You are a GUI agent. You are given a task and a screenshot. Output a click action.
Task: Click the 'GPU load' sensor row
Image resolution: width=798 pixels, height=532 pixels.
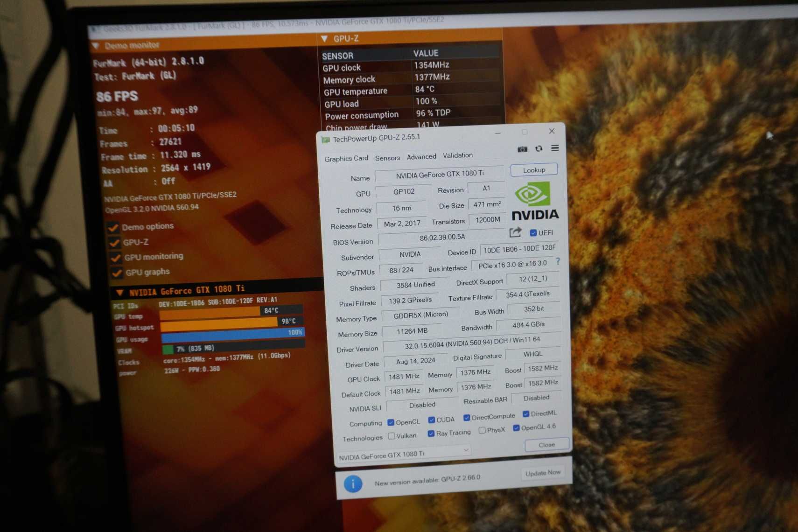(x=412, y=102)
